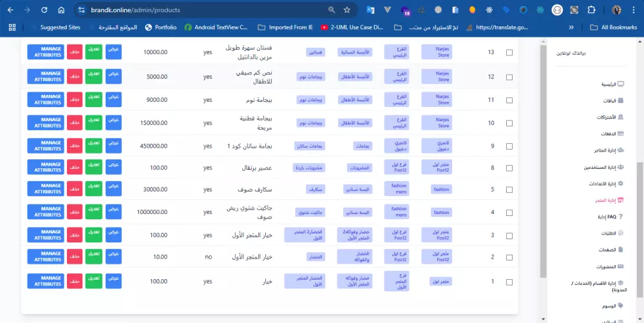Select the checkbox for product 12
The image size is (644, 323).
509,77
